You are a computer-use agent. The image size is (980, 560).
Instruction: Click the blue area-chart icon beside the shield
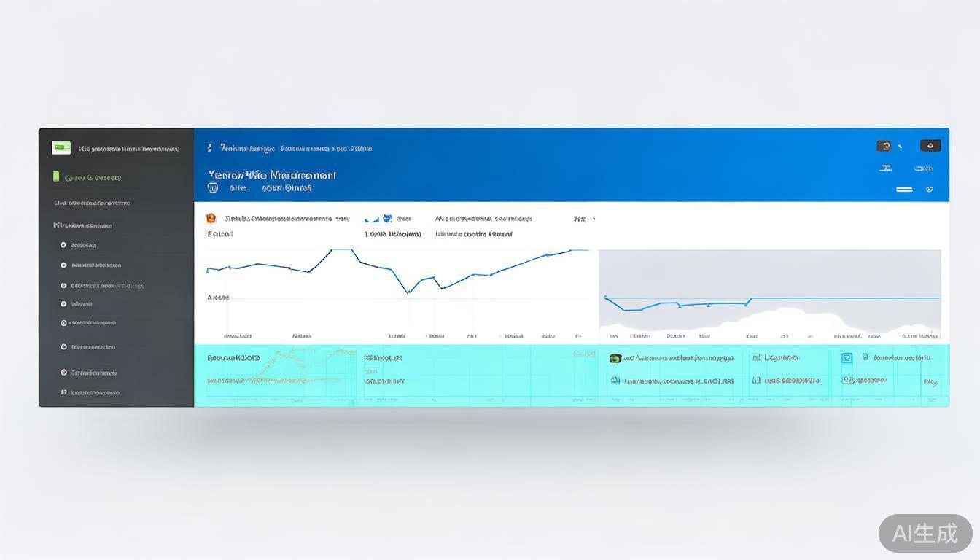[372, 219]
